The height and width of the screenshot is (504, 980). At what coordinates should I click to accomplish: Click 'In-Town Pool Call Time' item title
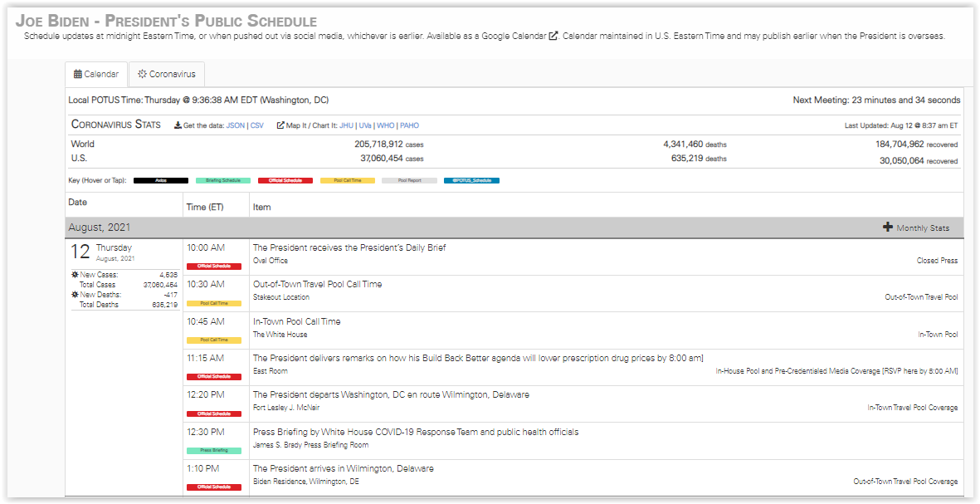[x=297, y=321]
